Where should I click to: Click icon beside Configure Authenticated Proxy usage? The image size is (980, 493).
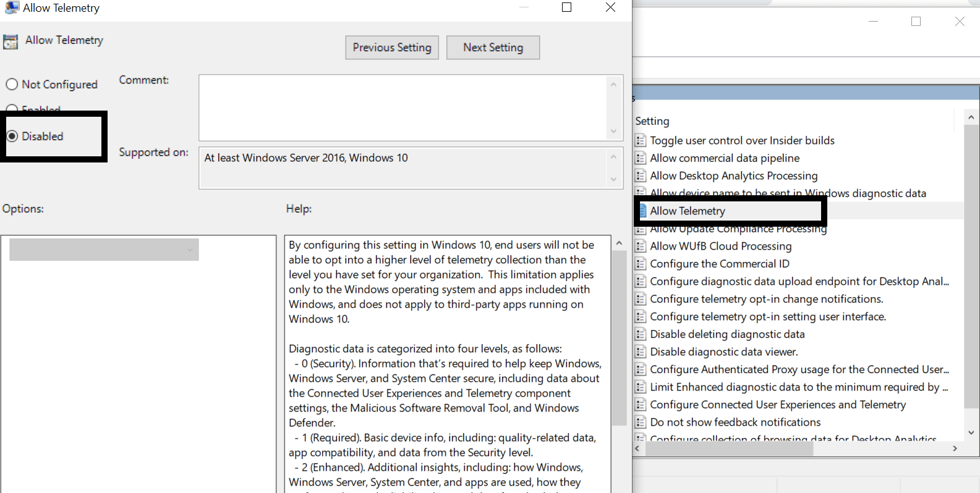pos(641,369)
